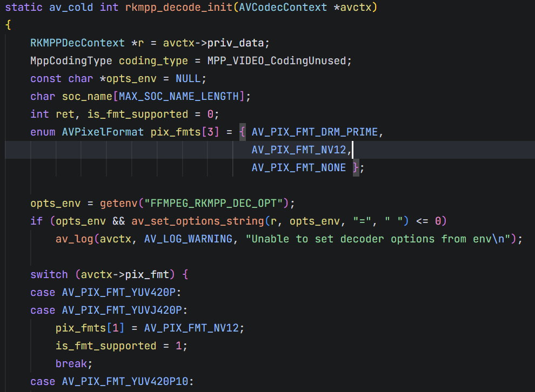The height and width of the screenshot is (392, 535).
Task: Click is_fmt_supported in int declaration
Action: tap(137, 114)
